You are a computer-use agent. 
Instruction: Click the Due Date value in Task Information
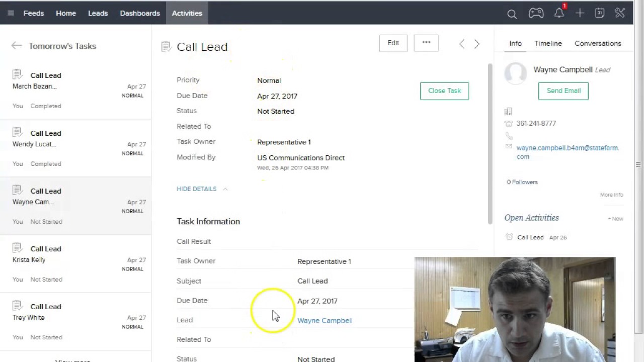click(317, 301)
